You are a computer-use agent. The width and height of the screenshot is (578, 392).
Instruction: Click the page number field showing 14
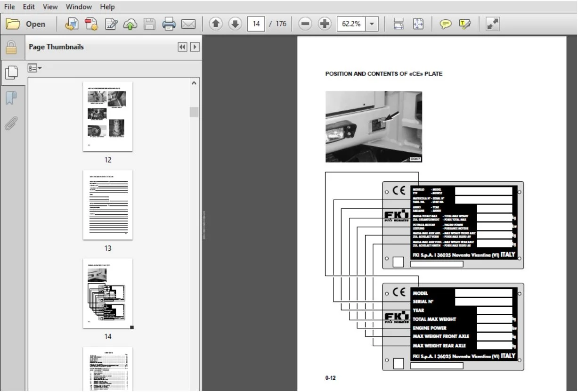[256, 24]
